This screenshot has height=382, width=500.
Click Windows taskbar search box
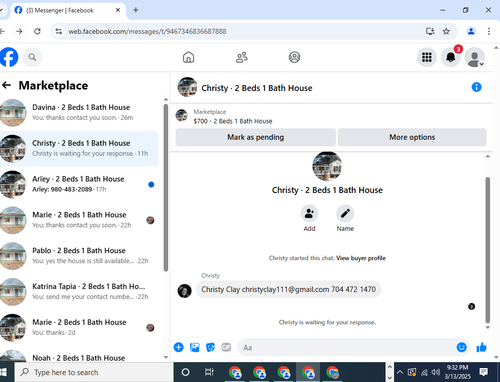[93, 372]
